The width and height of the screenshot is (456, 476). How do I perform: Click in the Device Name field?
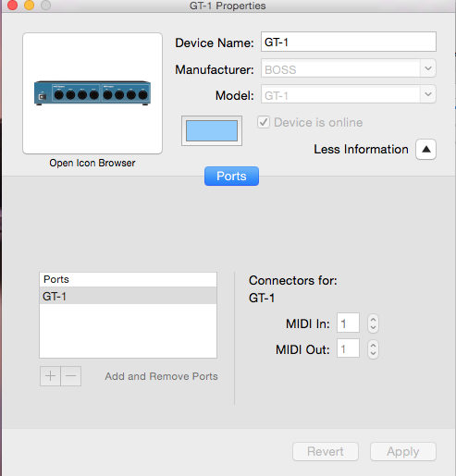349,42
